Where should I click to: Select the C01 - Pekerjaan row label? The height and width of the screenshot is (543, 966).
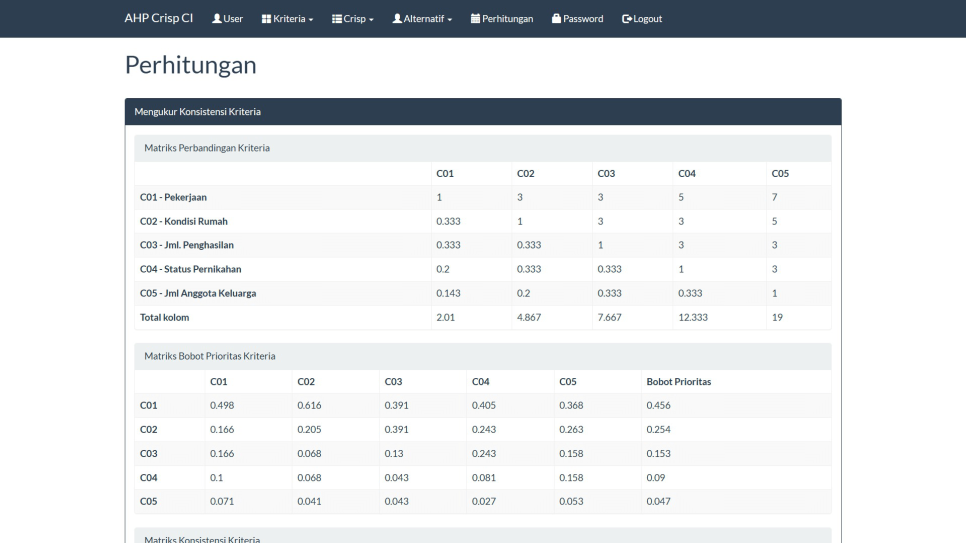point(173,197)
